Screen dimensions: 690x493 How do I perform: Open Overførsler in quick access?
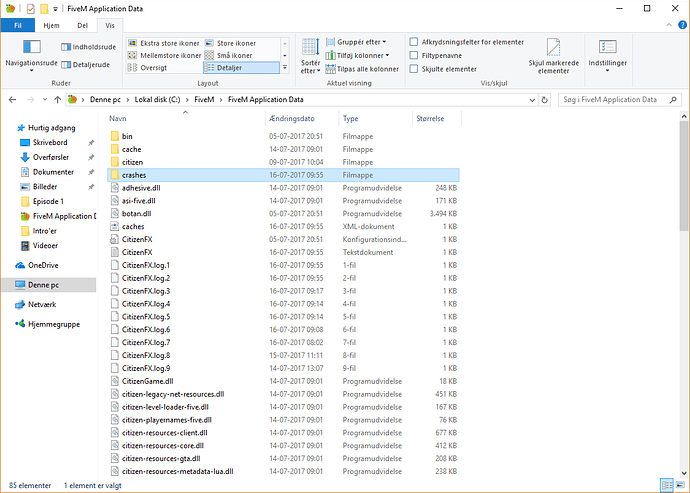[x=51, y=157]
